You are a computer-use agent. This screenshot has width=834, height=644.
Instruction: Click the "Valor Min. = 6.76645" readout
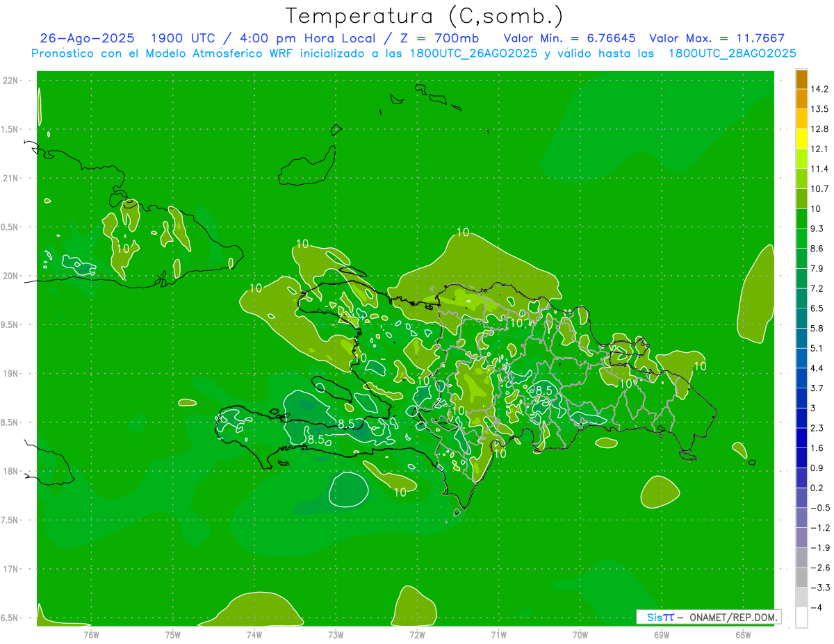click(x=569, y=38)
